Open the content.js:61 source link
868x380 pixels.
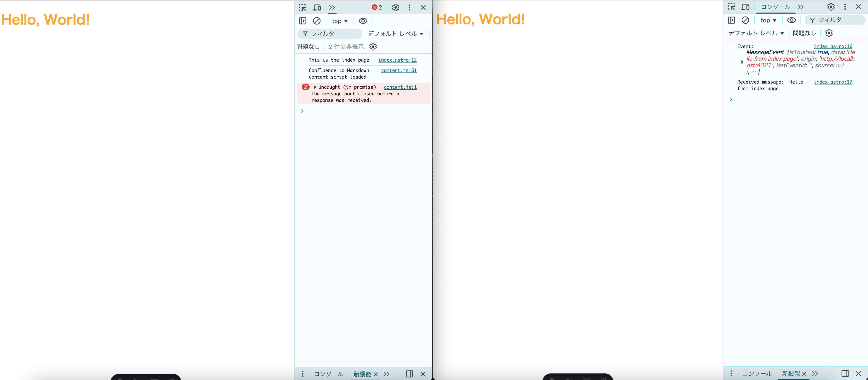click(x=399, y=70)
